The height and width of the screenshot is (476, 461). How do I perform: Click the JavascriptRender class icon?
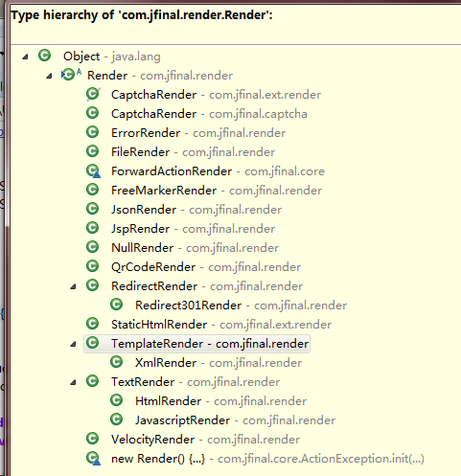coord(117,419)
